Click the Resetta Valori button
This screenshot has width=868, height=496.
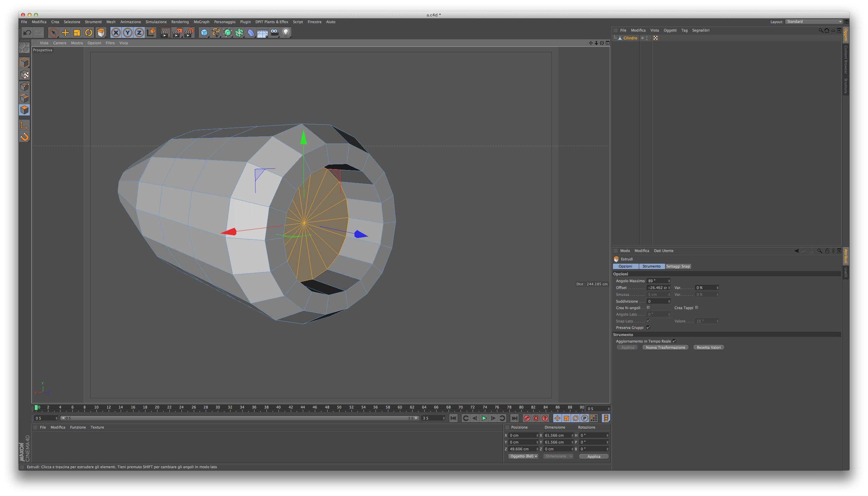tap(709, 347)
